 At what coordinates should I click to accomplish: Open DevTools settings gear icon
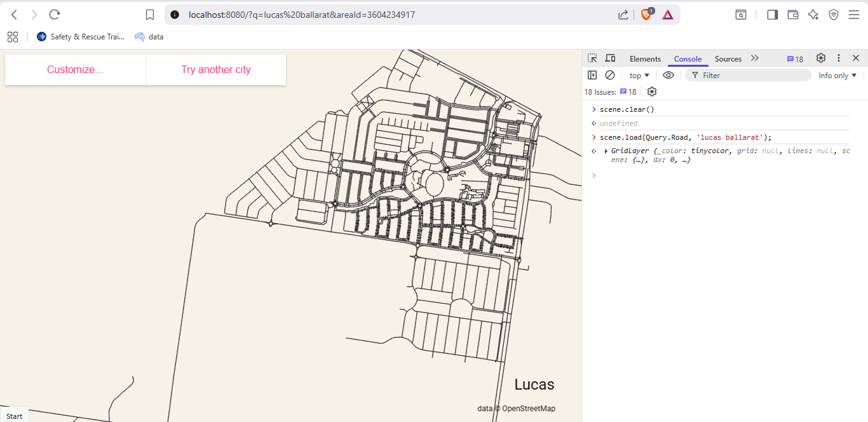point(821,58)
